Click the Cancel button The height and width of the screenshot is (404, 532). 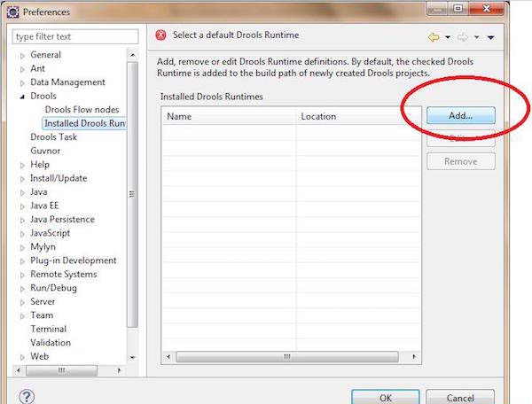460,397
